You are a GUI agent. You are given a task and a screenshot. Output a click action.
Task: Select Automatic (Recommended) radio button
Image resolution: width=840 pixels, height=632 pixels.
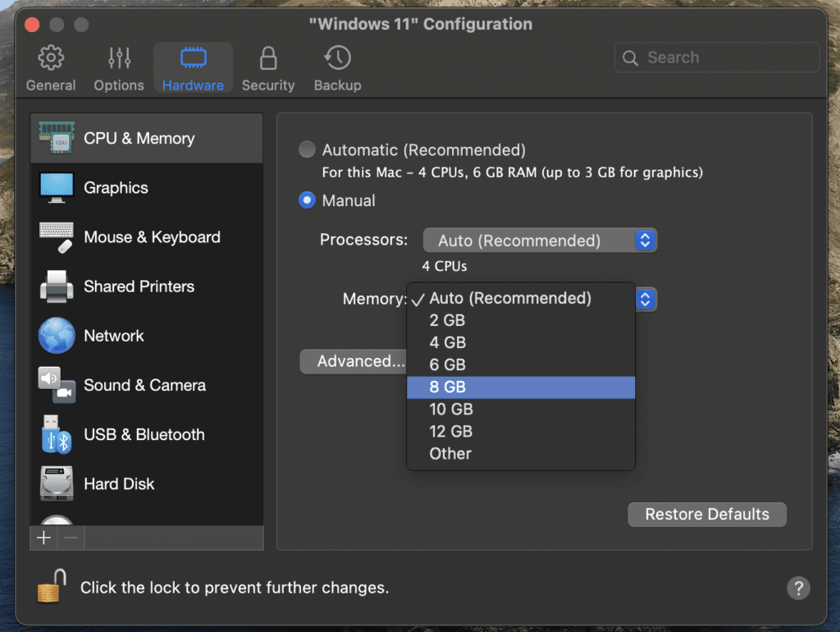point(307,149)
